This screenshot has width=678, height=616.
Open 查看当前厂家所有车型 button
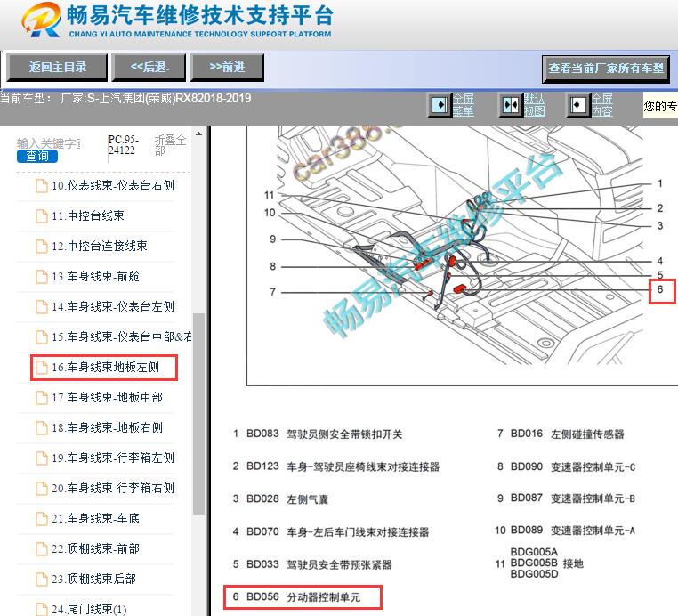coord(606,69)
